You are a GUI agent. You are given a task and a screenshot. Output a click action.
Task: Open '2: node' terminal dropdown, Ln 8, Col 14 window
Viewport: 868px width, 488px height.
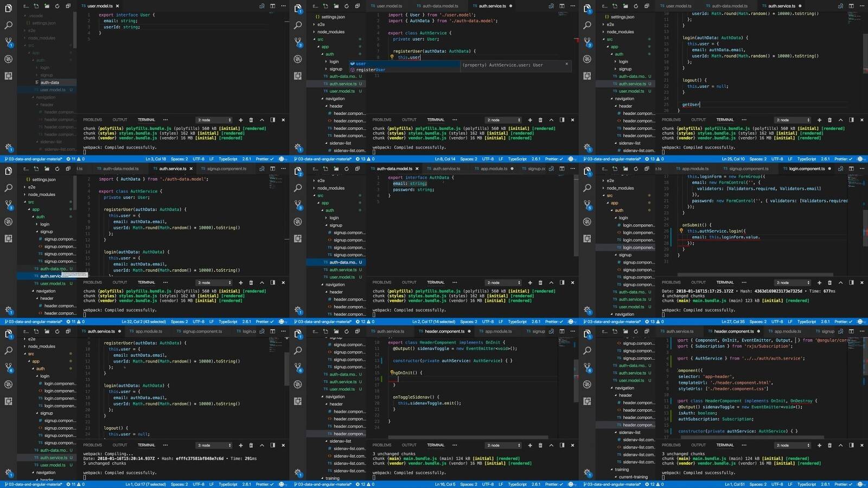tap(503, 120)
